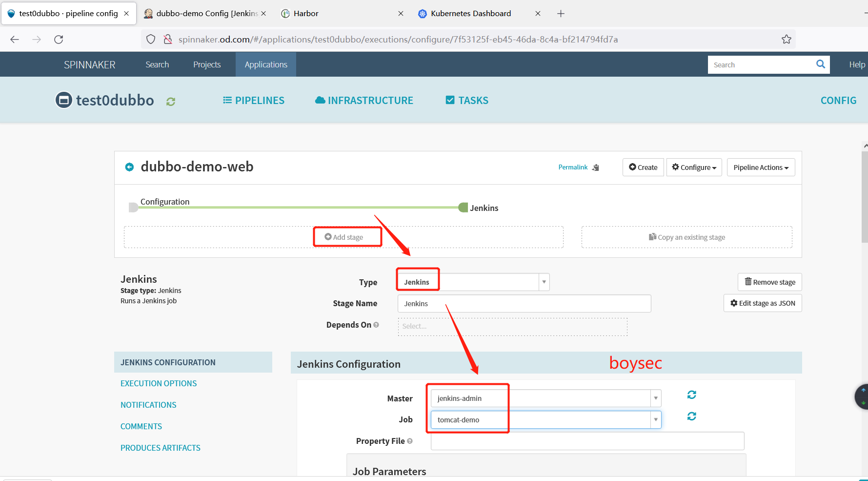Refresh the test0dubbo application data

click(171, 102)
